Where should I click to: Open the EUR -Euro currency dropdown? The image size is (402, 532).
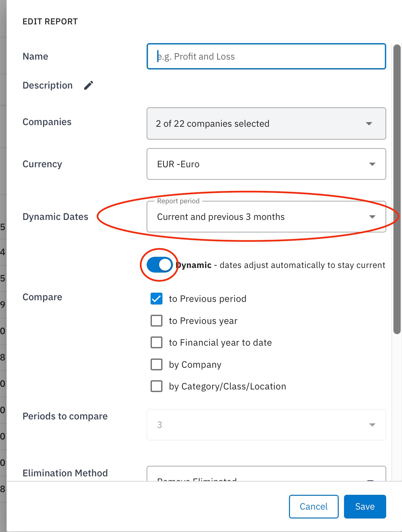266,164
